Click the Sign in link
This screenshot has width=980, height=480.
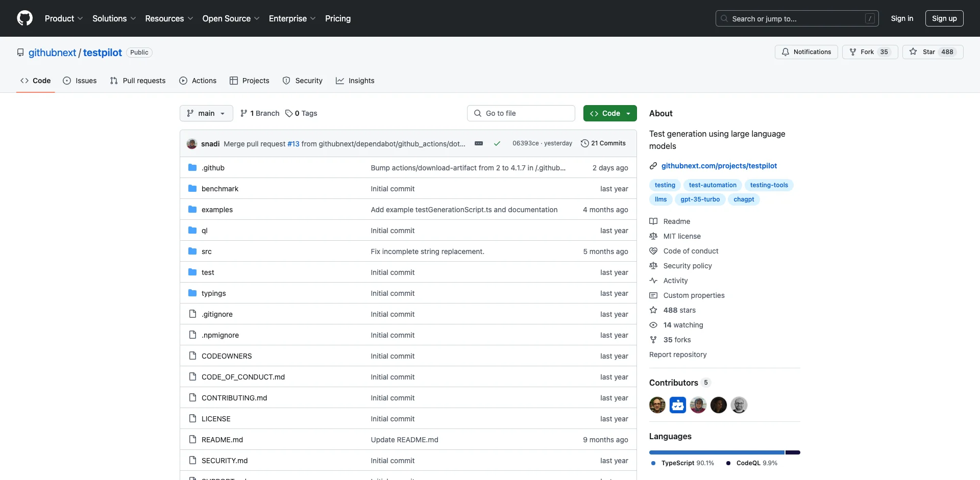tap(902, 18)
